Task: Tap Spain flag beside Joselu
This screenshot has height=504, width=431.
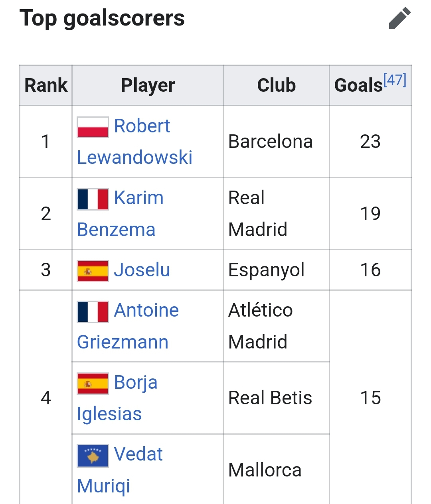Action: pos(93,271)
